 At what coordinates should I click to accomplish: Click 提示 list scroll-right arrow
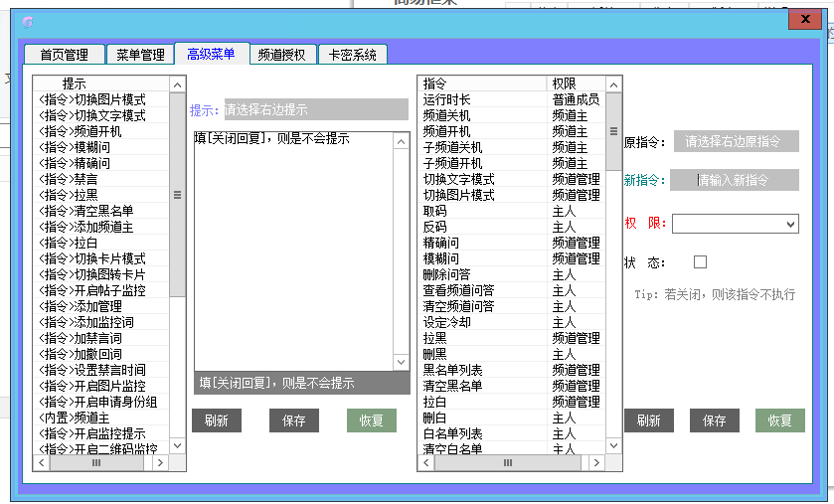(x=160, y=462)
